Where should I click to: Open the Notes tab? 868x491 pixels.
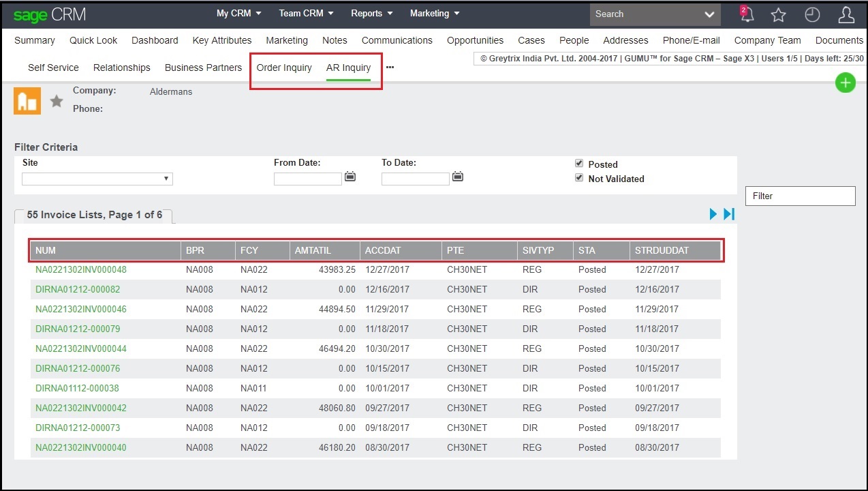click(x=335, y=40)
